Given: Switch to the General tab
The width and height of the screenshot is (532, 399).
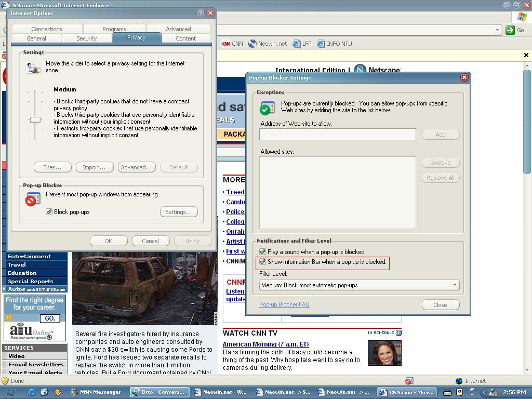Looking at the screenshot, I should click(36, 38).
